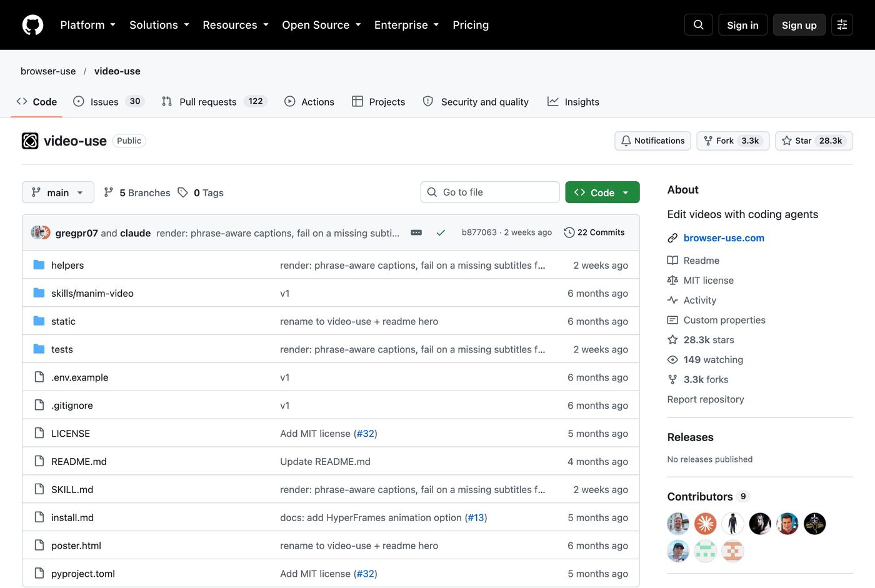Open the Projects tab
This screenshot has height=588, width=875.
(379, 102)
